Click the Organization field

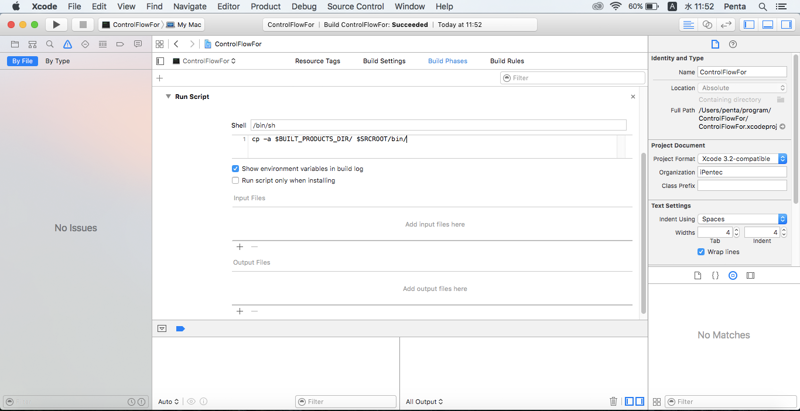pos(742,172)
